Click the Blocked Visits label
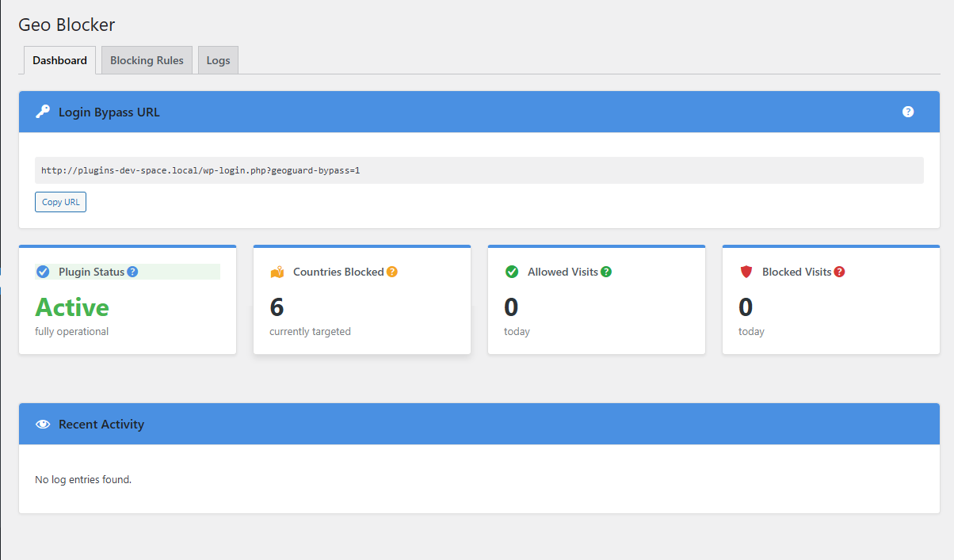954x560 pixels. (x=796, y=272)
